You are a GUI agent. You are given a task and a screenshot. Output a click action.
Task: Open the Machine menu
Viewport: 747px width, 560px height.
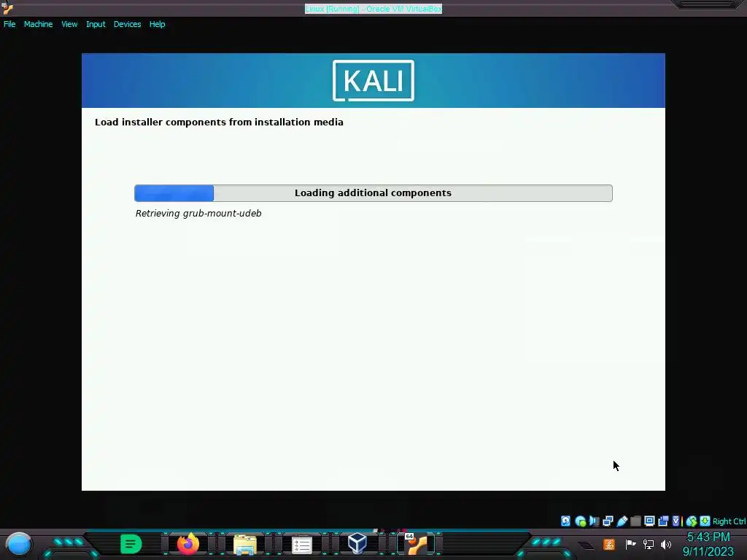(x=38, y=24)
